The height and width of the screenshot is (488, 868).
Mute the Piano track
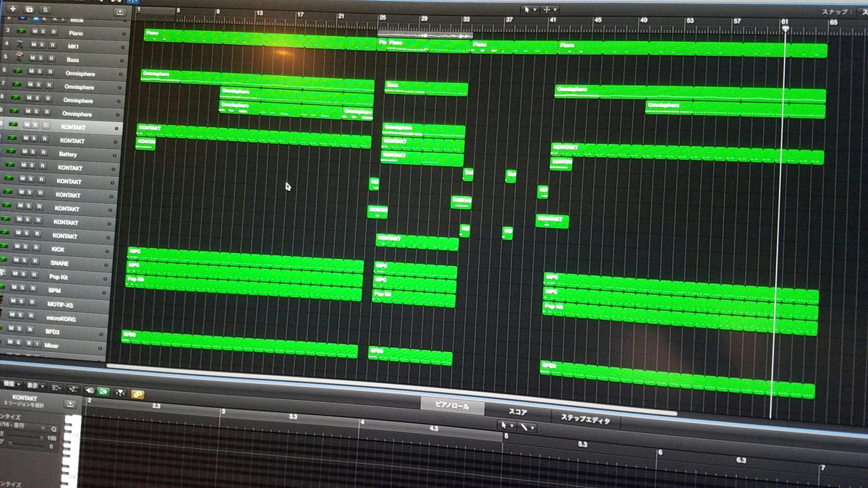[x=35, y=32]
